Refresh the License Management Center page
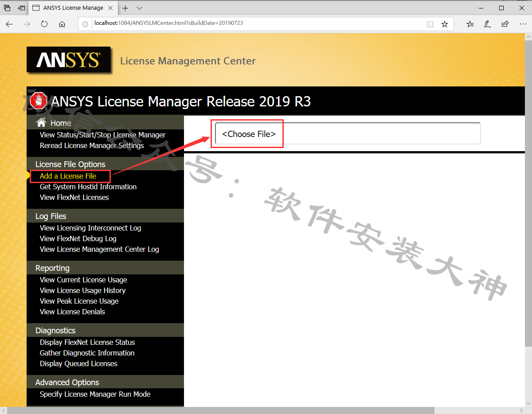532x414 pixels. click(x=44, y=24)
